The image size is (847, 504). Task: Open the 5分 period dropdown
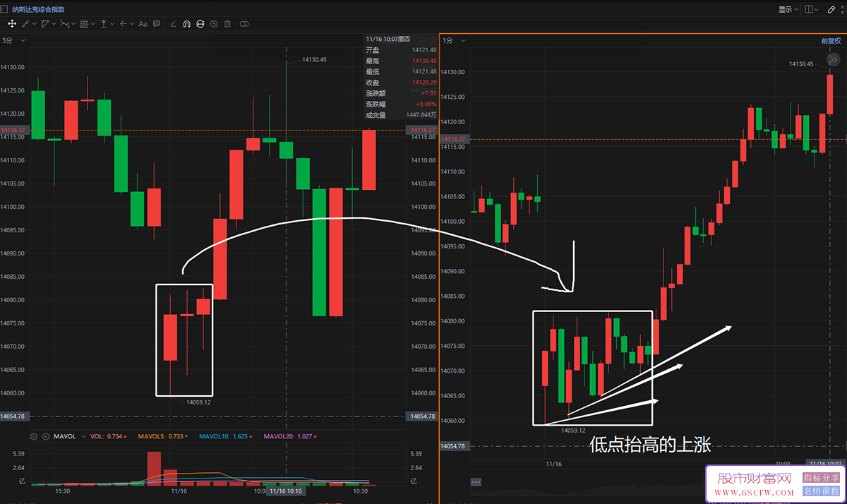14,41
